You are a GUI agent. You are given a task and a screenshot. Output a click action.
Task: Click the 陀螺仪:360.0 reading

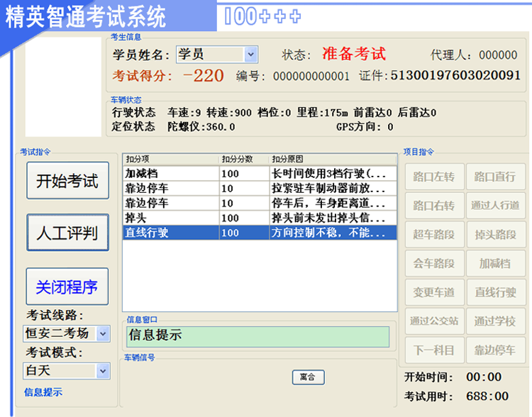point(201,127)
